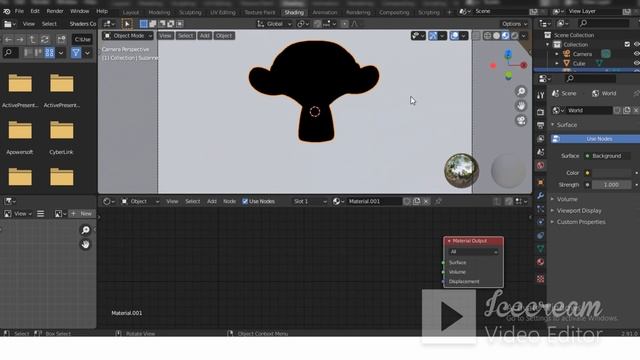Open node editor Node menu
Image resolution: width=640 pixels, height=360 pixels.
click(229, 201)
